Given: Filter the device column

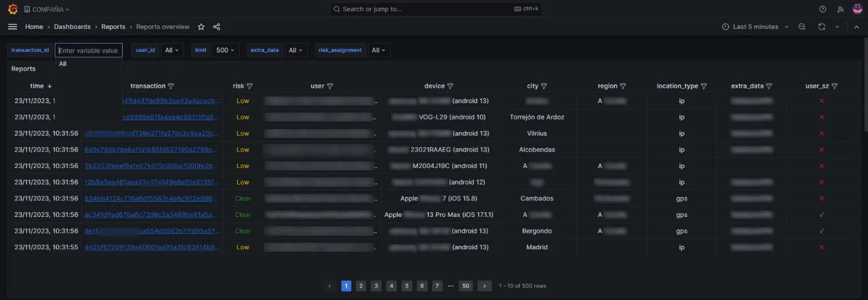Looking at the screenshot, I should [x=450, y=86].
